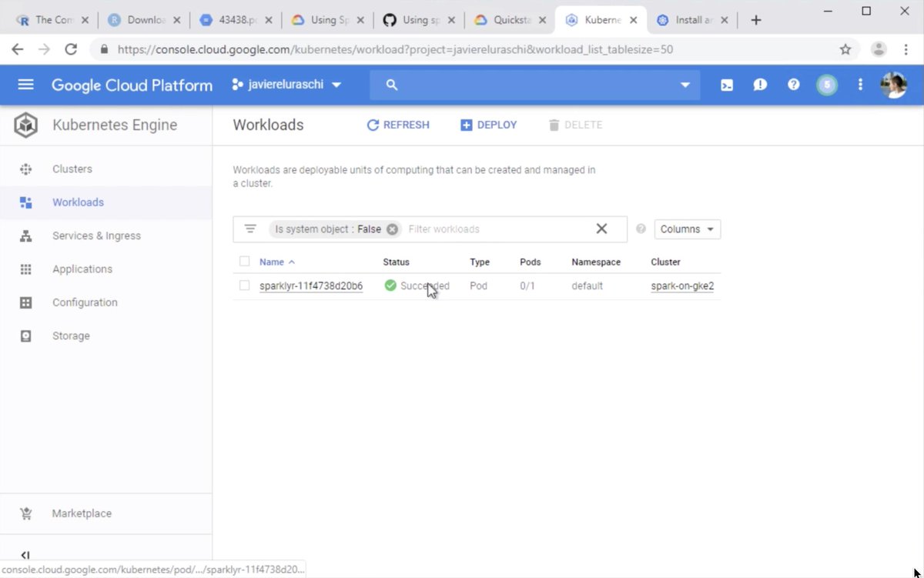Image resolution: width=924 pixels, height=578 pixels.
Task: Activate Cloud Shell from the top bar
Action: click(726, 85)
